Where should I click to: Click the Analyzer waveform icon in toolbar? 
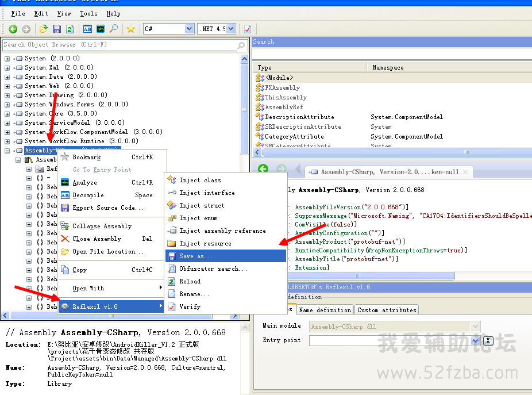(101, 29)
